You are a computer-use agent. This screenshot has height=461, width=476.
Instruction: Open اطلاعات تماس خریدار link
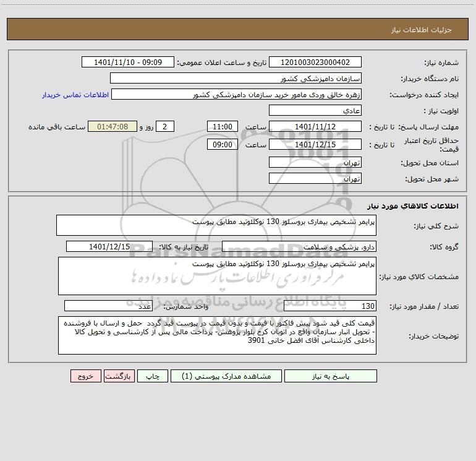[x=75, y=95]
